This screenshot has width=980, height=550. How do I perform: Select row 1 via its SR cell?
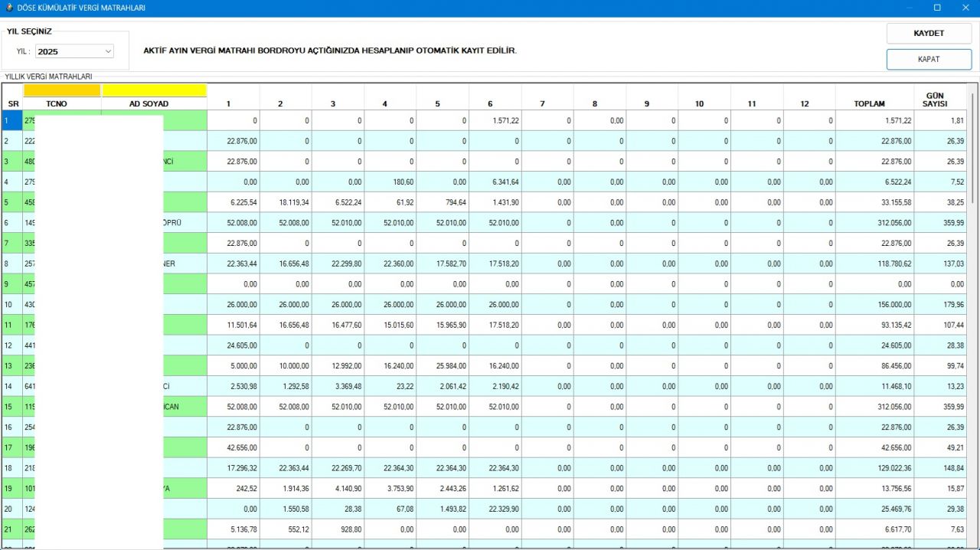[x=12, y=120]
